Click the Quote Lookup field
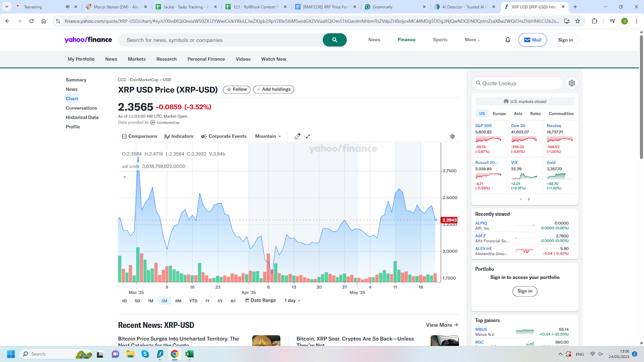This screenshot has height=362, width=644. (517, 83)
